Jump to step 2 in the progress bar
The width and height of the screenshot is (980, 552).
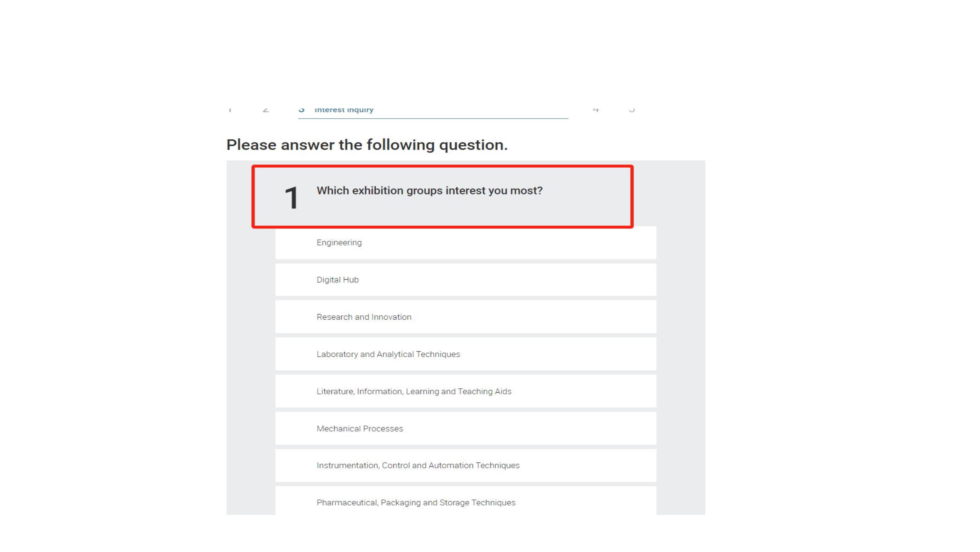(266, 110)
